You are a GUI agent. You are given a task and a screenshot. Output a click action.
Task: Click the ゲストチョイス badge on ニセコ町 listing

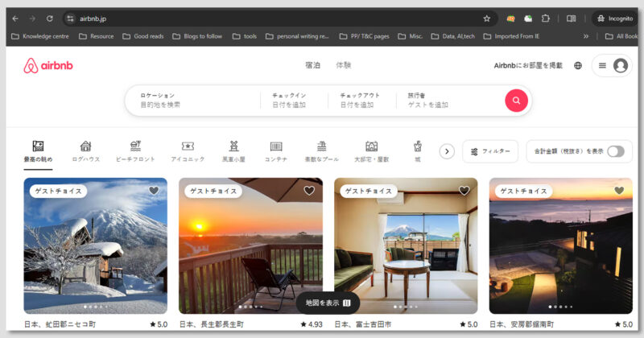point(58,191)
